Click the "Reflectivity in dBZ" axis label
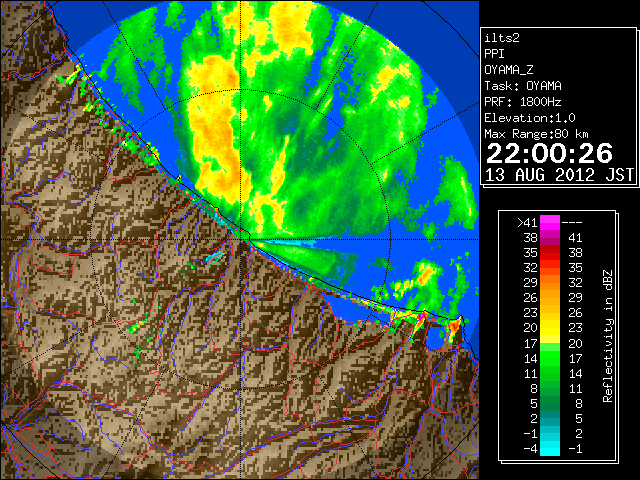The width and height of the screenshot is (640, 480). point(608,336)
